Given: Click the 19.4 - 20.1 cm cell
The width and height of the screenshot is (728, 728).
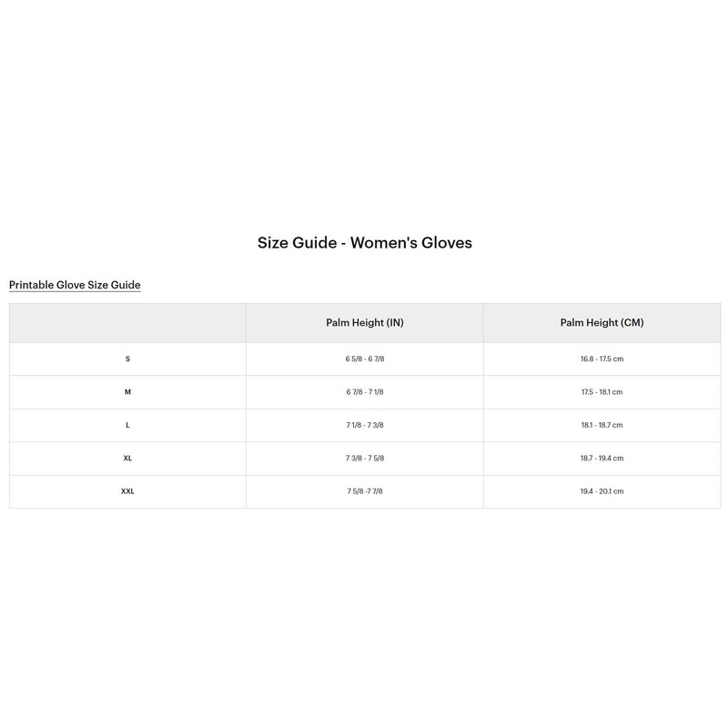Looking at the screenshot, I should (x=602, y=491).
